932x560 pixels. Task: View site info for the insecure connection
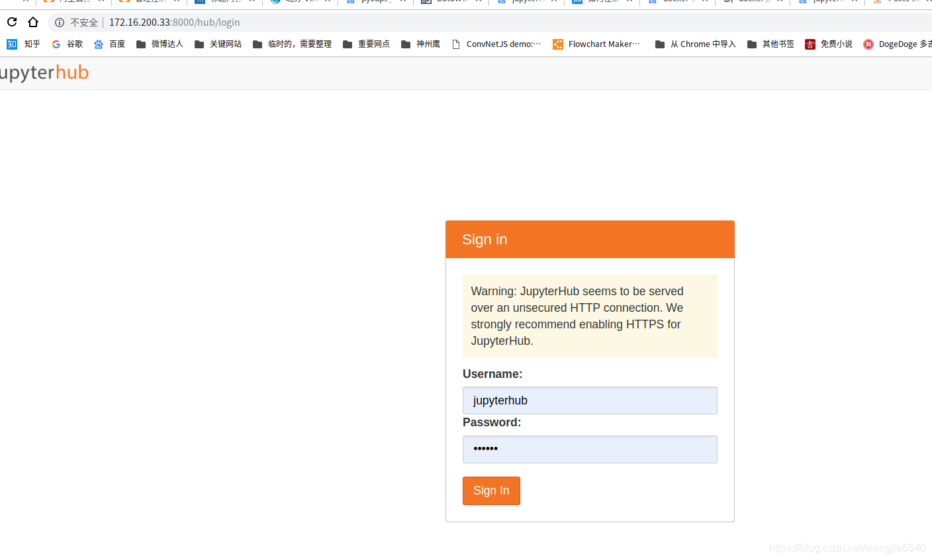pos(60,23)
